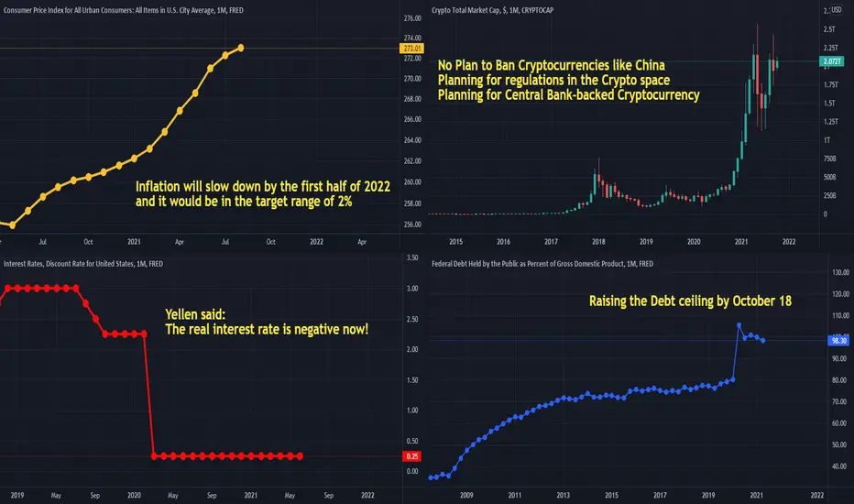Click the Federal Debt Held by Public title
The height and width of the screenshot is (504, 854).
click(x=542, y=264)
